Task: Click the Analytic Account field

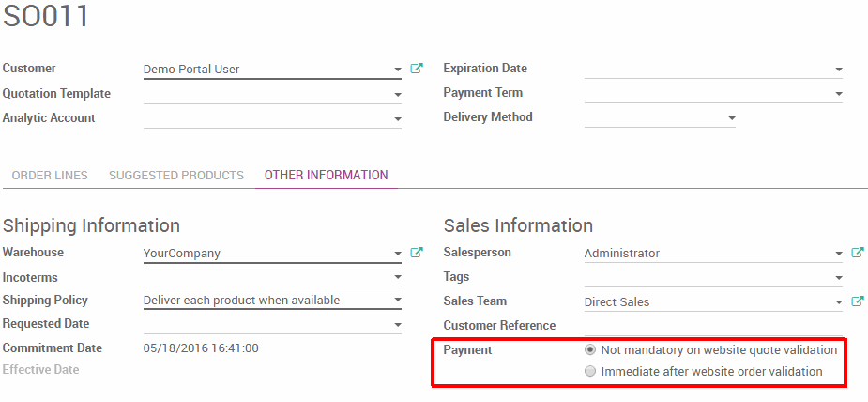Action: 266,118
